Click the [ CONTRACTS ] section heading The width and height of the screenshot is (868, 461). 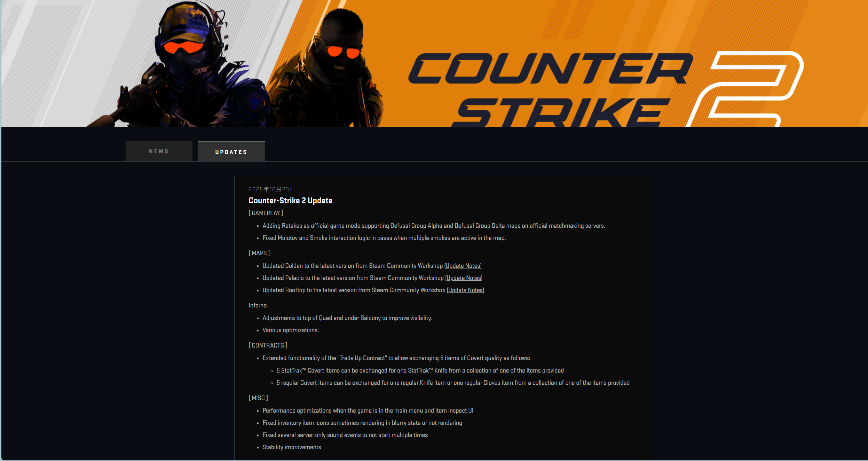coord(268,345)
